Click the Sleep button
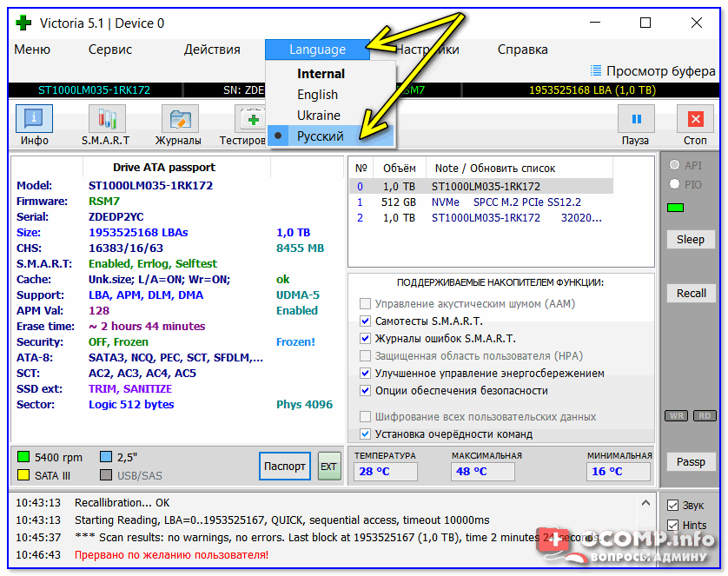Viewport: 728px width, 576px height. point(691,239)
